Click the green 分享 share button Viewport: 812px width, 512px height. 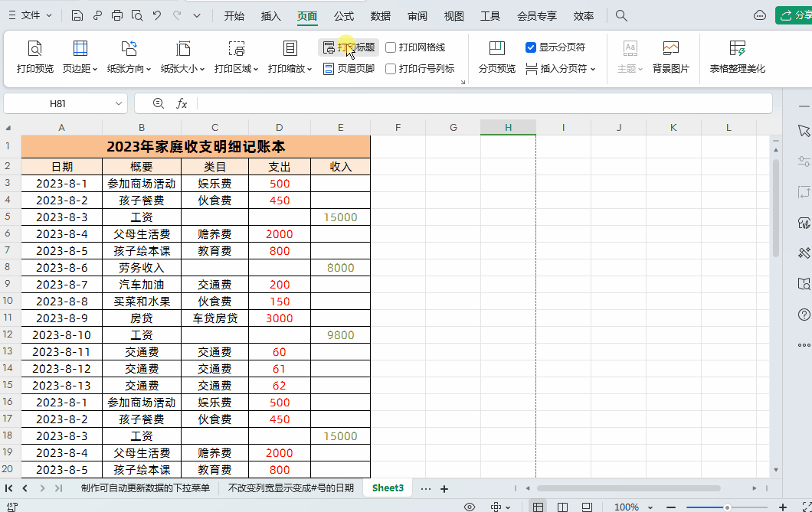pyautogui.click(x=794, y=15)
